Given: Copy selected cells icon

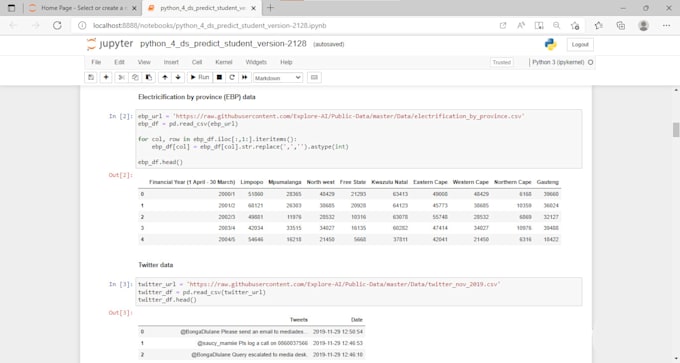Looking at the screenshot, I should (x=135, y=77).
